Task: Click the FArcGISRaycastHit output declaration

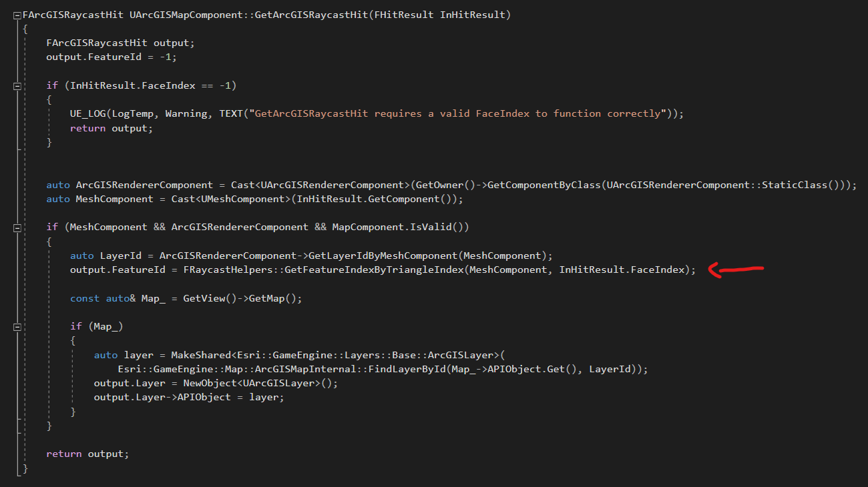Action: coord(120,43)
